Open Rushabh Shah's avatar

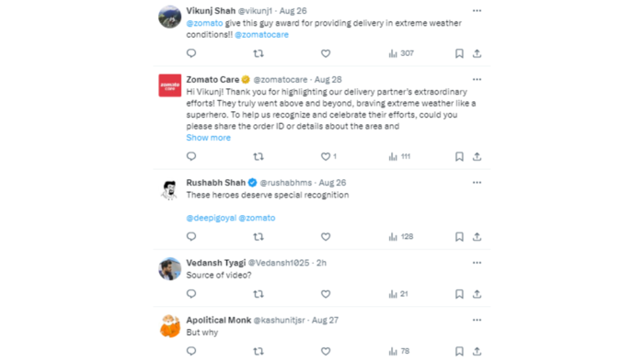point(170,188)
